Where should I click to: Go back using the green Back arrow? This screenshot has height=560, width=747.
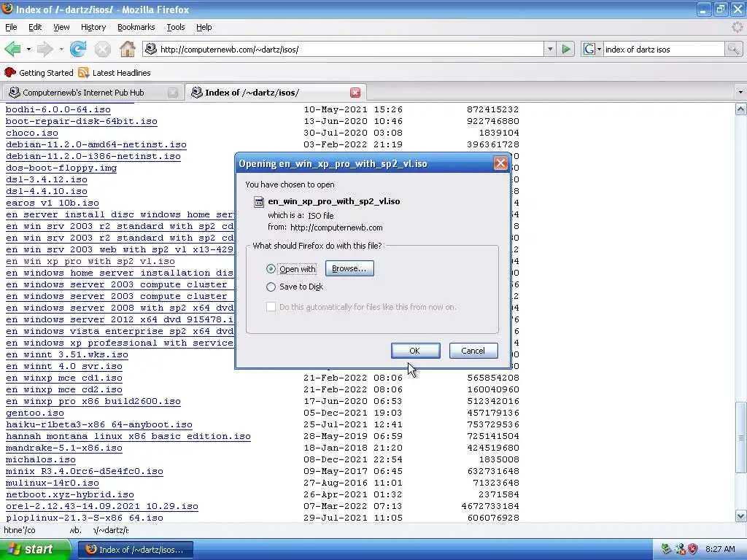tap(13, 49)
